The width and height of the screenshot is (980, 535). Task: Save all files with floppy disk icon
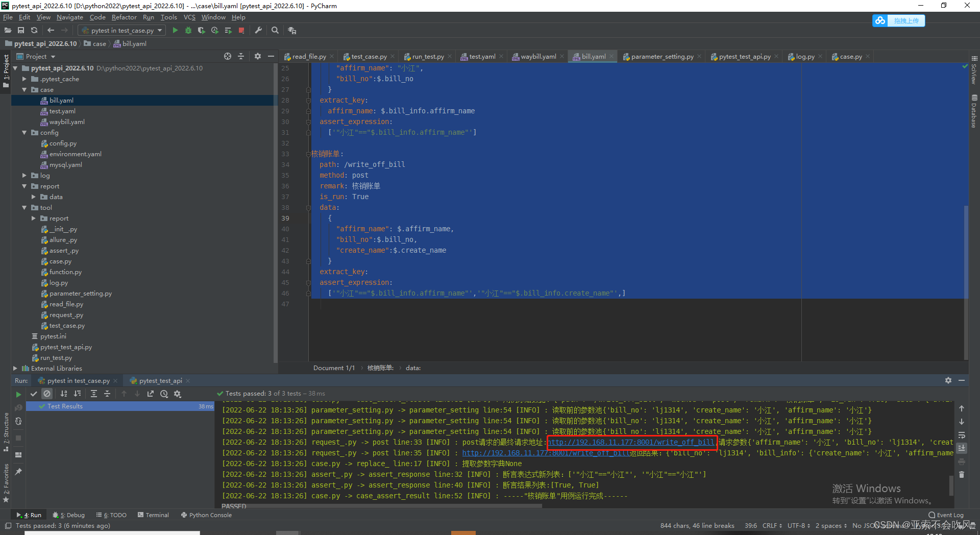(21, 31)
